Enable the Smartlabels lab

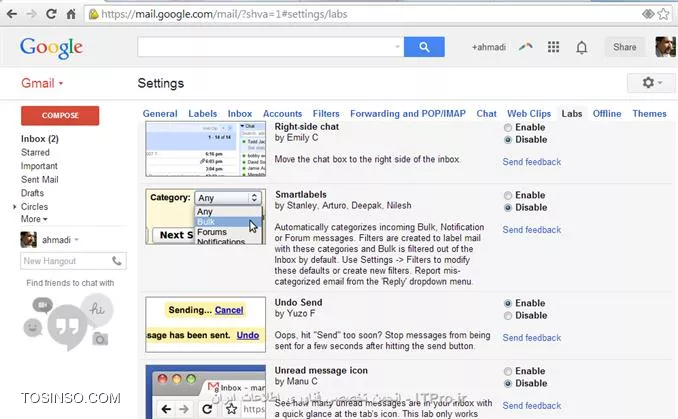pyautogui.click(x=508, y=195)
